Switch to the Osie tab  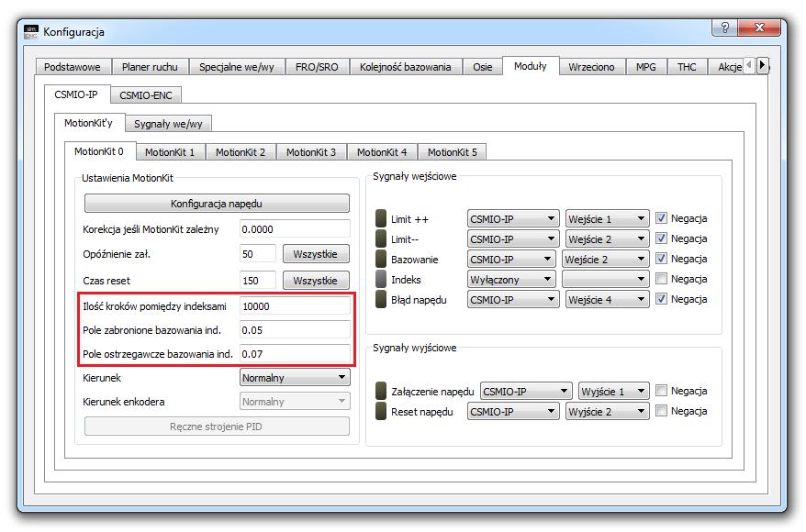click(x=483, y=67)
